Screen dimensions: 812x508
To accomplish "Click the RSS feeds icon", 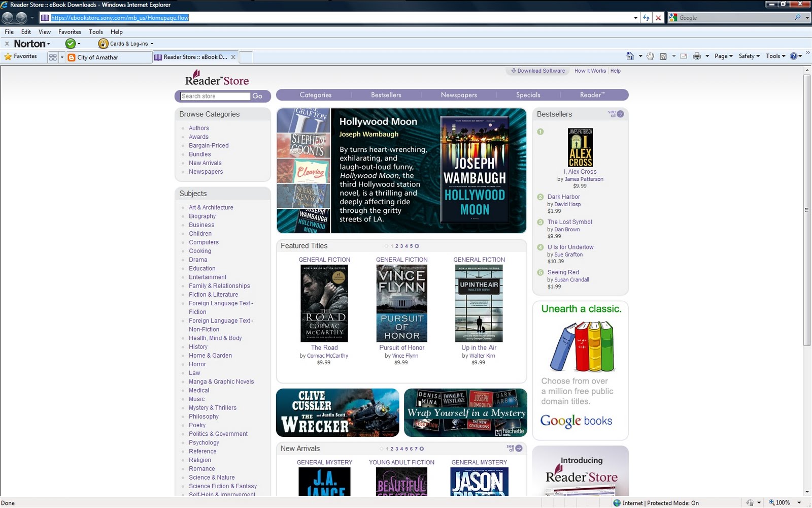I will [x=663, y=56].
